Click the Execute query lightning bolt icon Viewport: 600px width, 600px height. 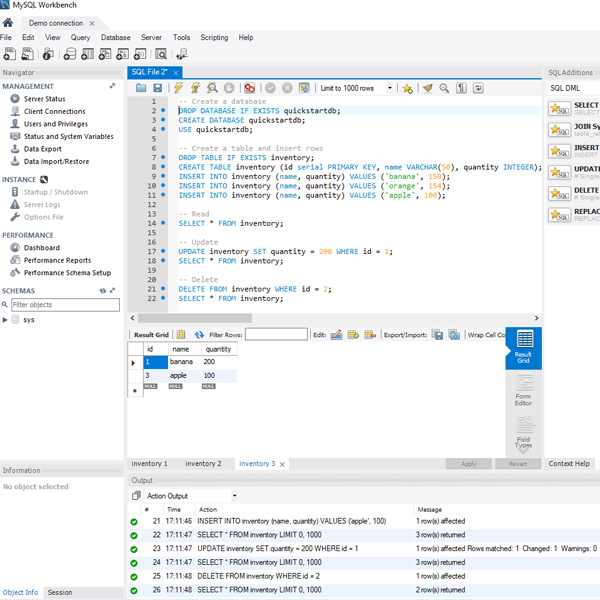[181, 88]
